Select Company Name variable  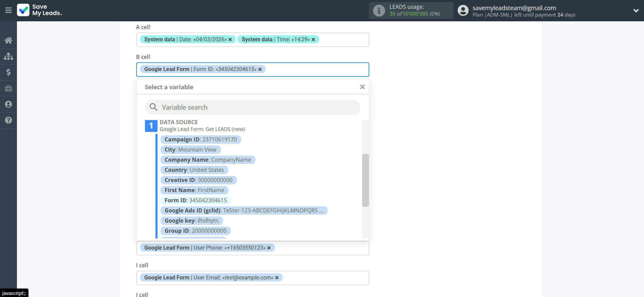click(x=208, y=160)
